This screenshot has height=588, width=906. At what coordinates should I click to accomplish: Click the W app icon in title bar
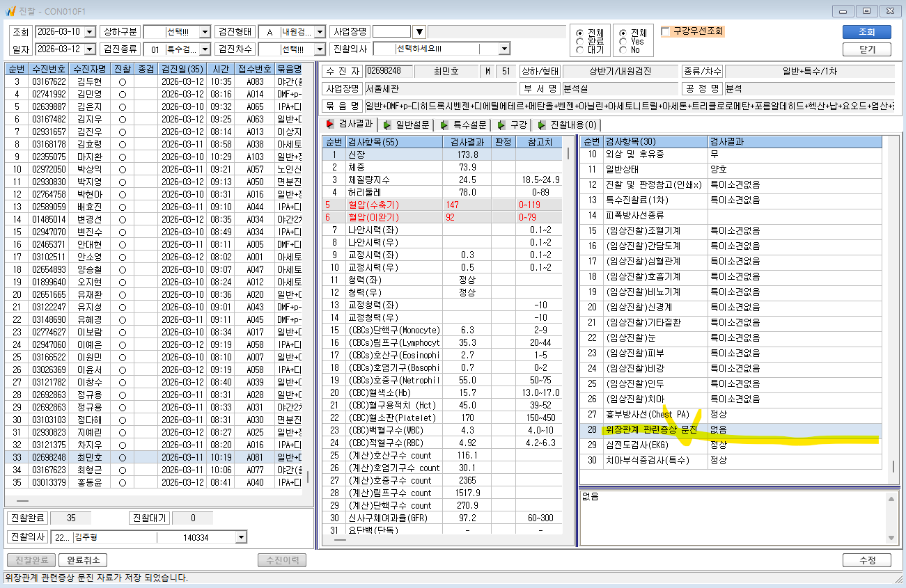coord(10,10)
